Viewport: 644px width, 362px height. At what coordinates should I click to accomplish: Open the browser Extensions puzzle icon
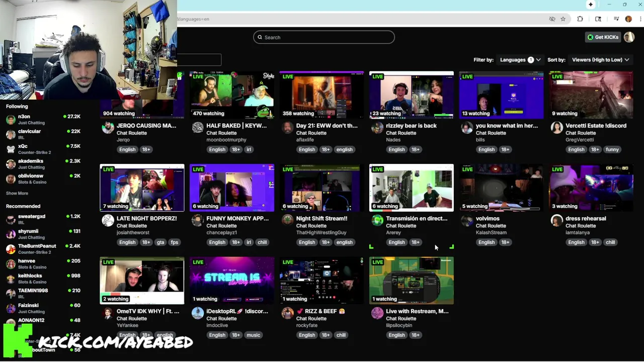580,19
